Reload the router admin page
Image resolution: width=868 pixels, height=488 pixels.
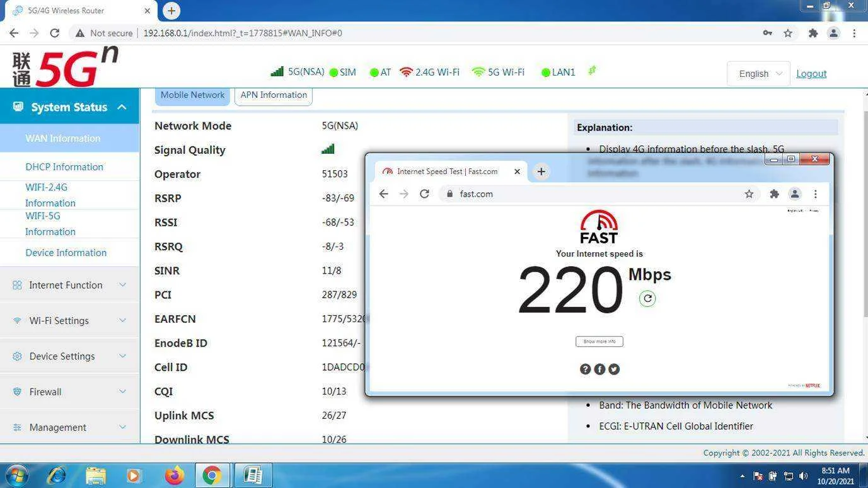pyautogui.click(x=55, y=33)
